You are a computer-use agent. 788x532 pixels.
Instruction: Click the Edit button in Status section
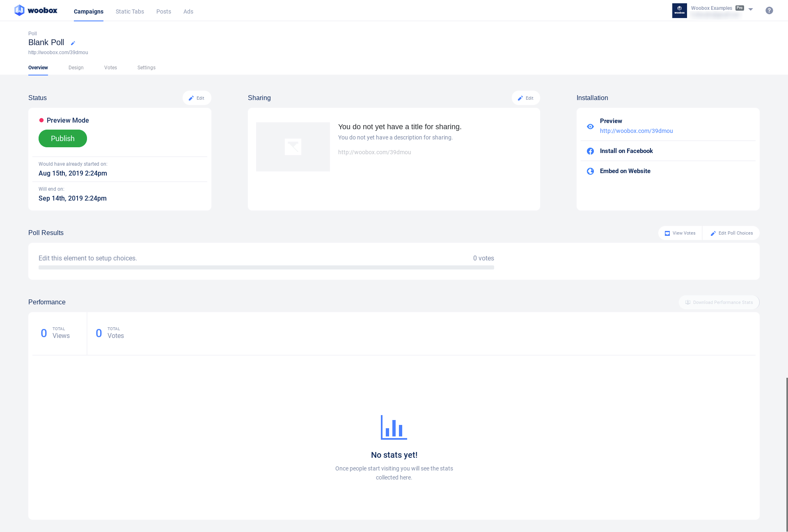[197, 98]
